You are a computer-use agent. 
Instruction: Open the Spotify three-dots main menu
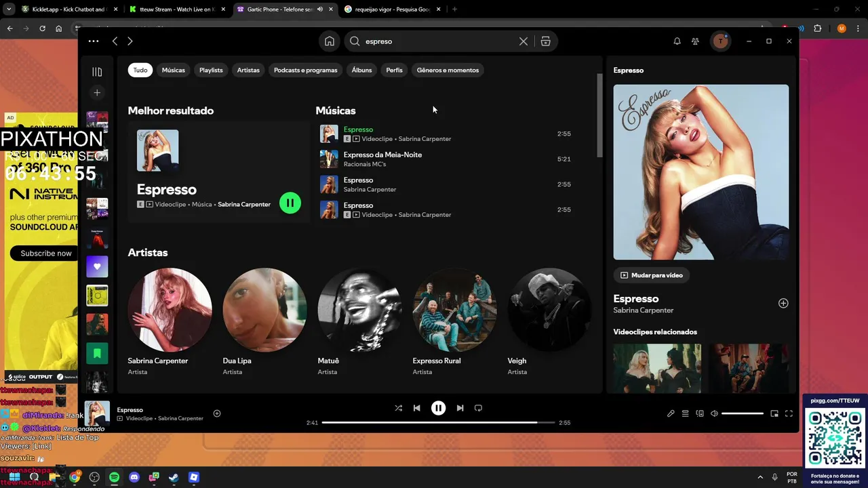(94, 41)
